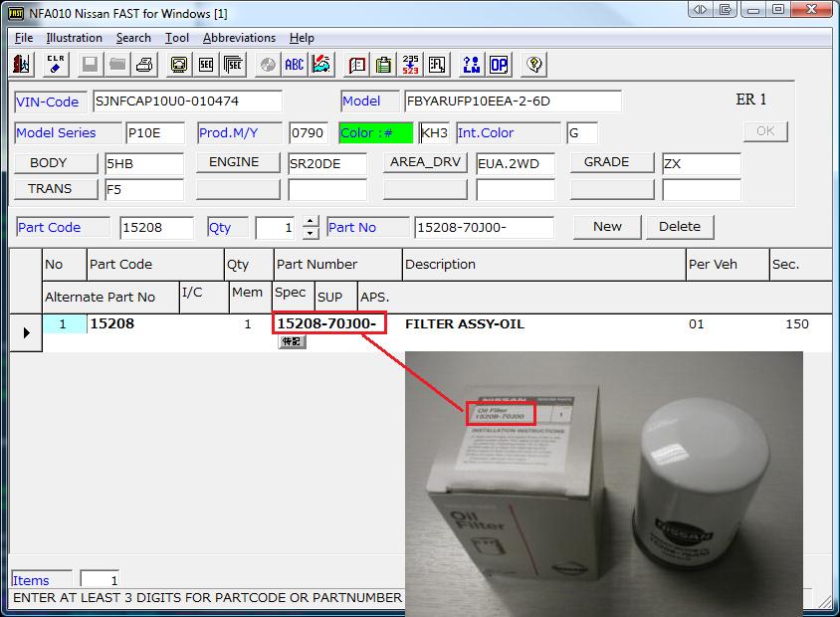The height and width of the screenshot is (617, 840).
Task: Click the small note button under part number
Action: pyautogui.click(x=291, y=341)
